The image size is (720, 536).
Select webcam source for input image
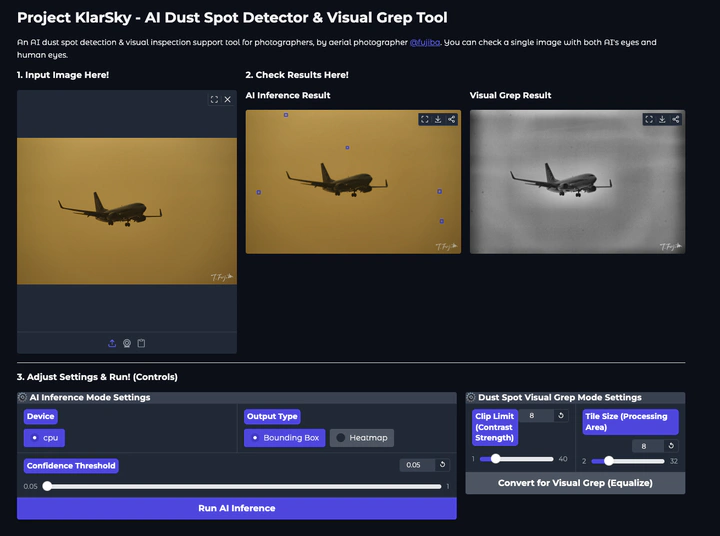pos(127,343)
